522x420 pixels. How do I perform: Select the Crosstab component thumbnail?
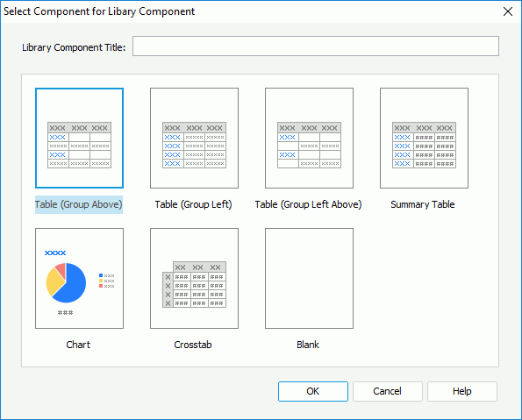click(x=194, y=278)
